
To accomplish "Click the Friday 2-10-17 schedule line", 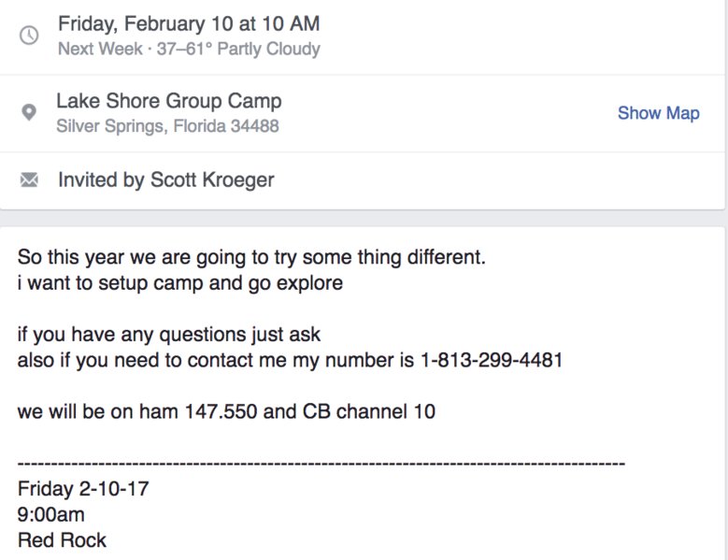I will [83, 489].
